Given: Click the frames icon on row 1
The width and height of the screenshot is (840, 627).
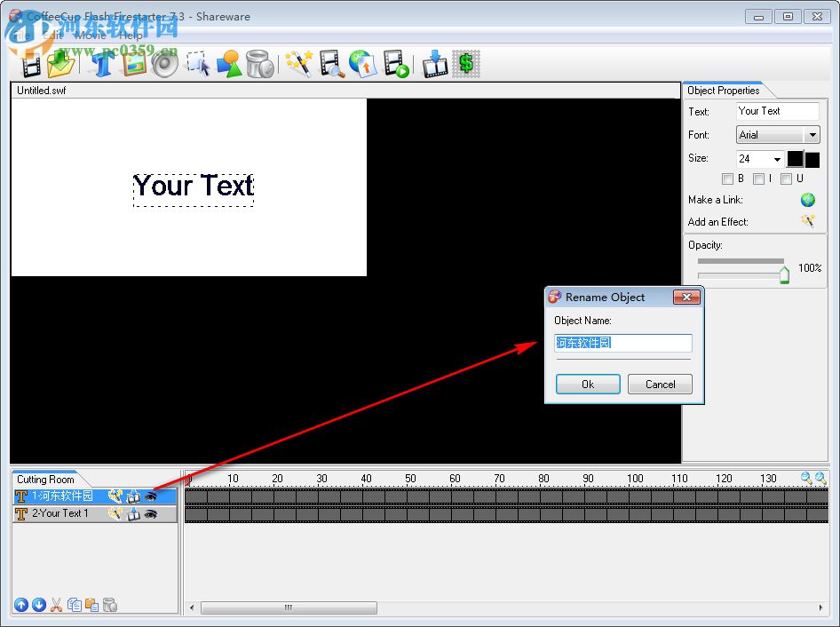Looking at the screenshot, I should point(133,496).
